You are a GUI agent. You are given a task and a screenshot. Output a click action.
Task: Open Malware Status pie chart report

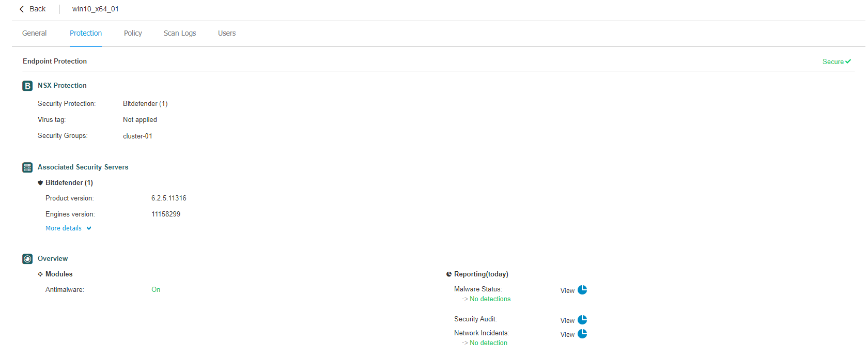click(x=582, y=290)
